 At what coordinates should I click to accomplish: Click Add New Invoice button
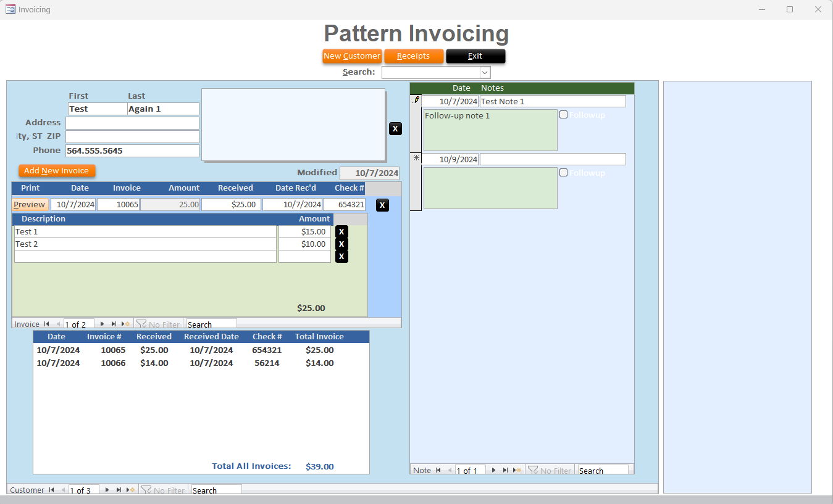57,171
